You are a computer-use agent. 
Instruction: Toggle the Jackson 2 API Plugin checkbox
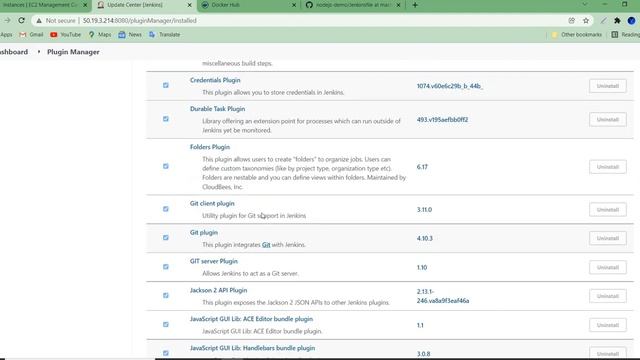click(x=166, y=296)
